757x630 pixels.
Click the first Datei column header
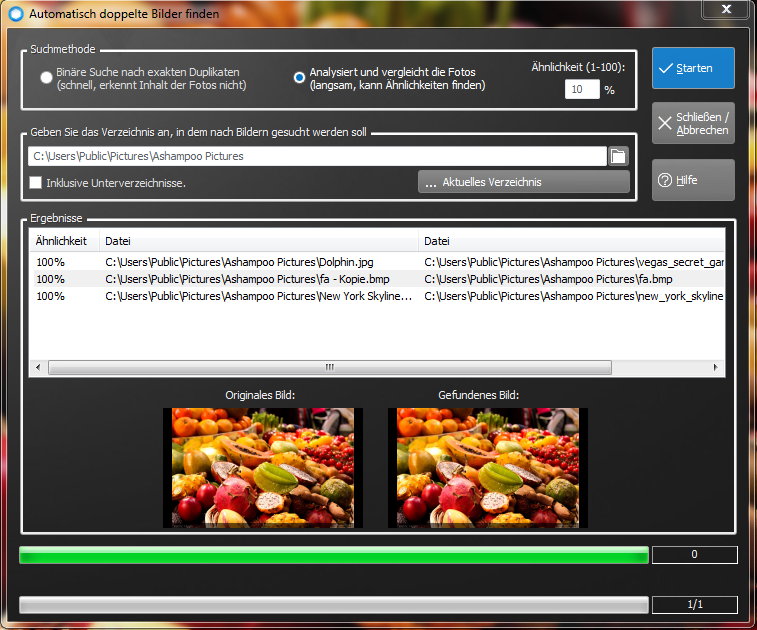(x=258, y=241)
